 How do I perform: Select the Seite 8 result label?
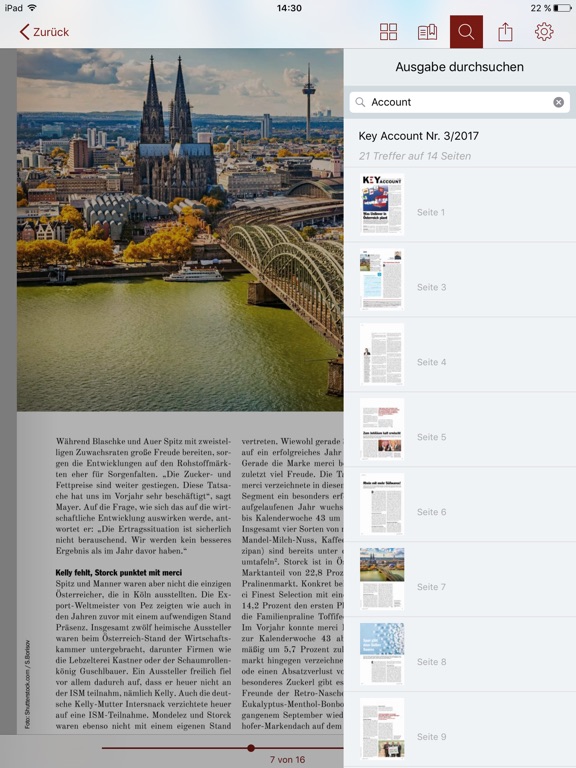[x=432, y=662]
